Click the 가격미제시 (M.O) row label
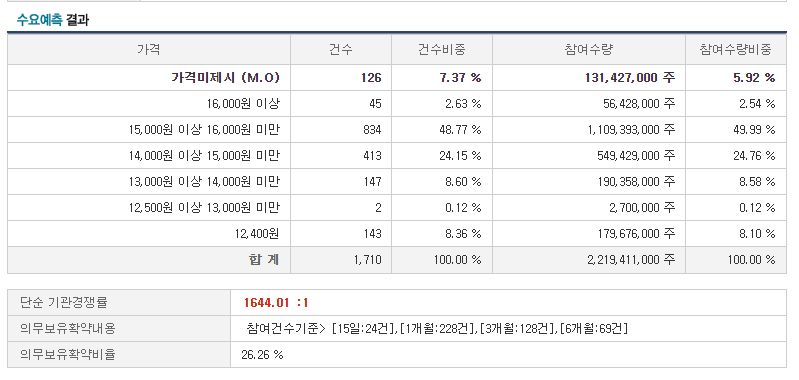The height and width of the screenshot is (380, 799). point(225,78)
